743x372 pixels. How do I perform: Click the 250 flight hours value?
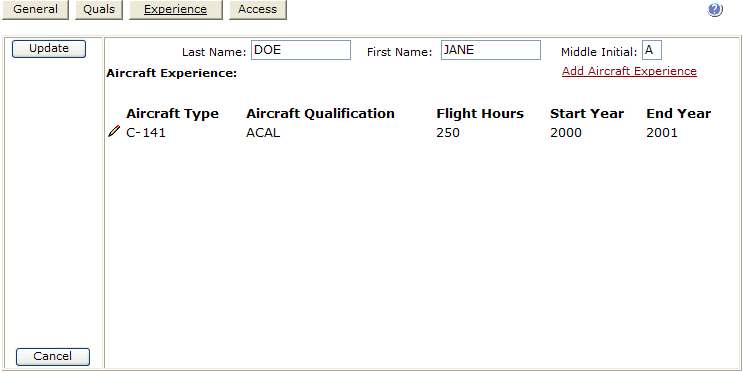[x=448, y=133]
